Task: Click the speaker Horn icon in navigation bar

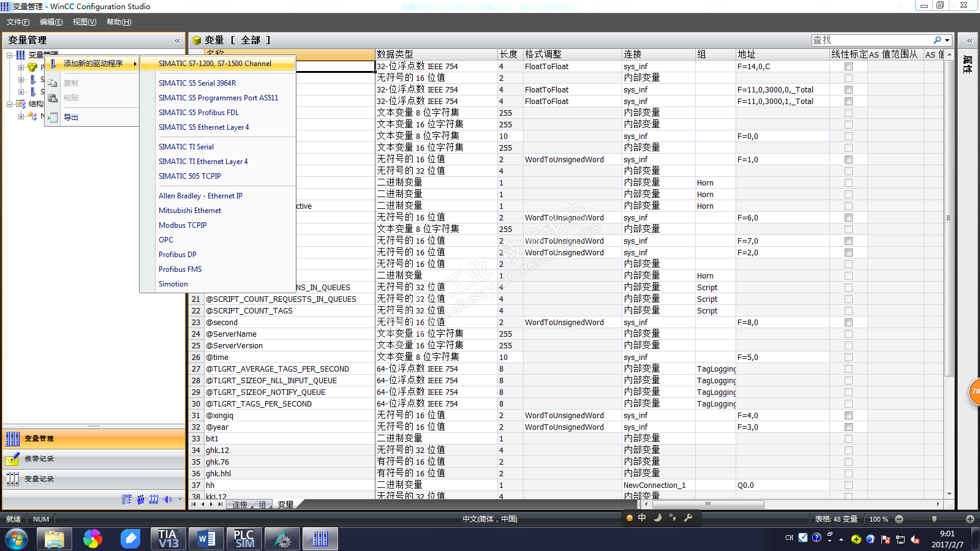Action: (x=167, y=500)
